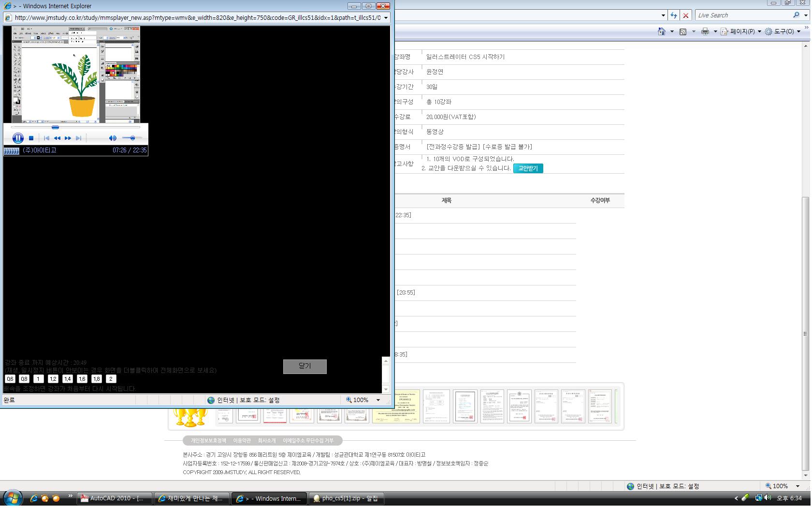The image size is (812, 508).
Task: Show hidden tray icons arrow
Action: coord(737,498)
